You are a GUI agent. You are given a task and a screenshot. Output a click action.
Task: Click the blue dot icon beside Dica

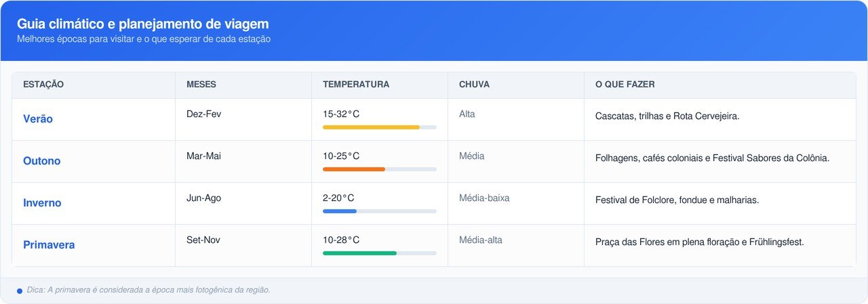point(20,291)
